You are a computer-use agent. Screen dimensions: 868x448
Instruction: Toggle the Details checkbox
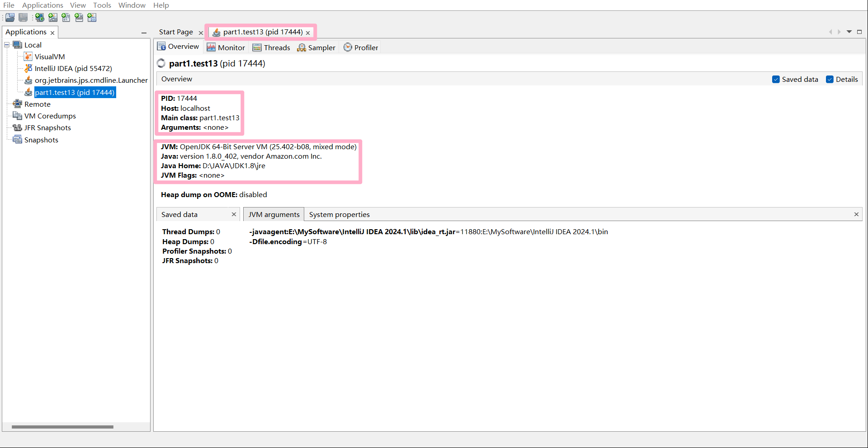click(830, 80)
